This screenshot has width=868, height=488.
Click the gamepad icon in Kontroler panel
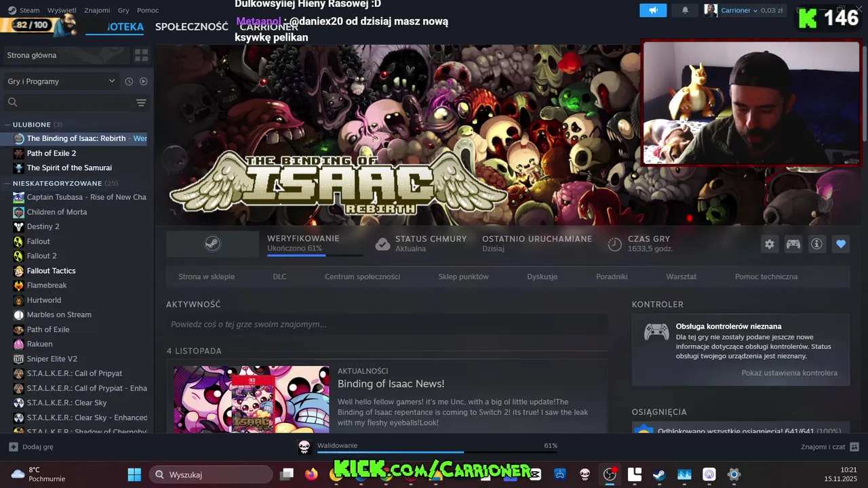[x=656, y=331]
